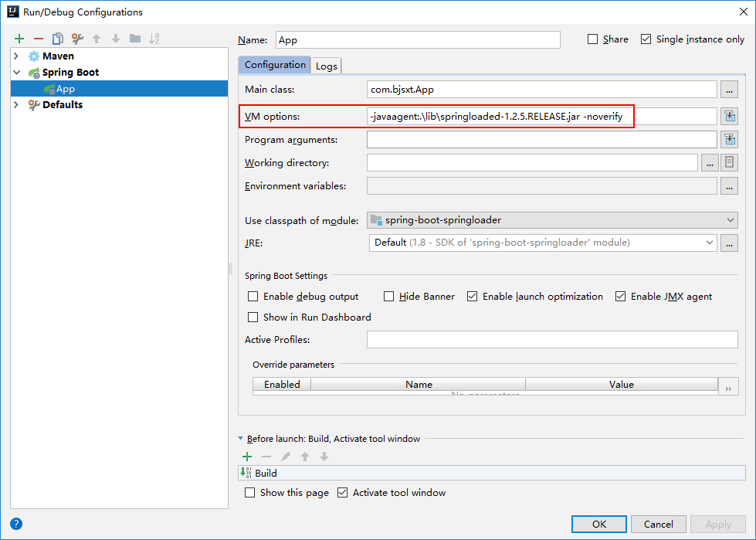Toggle the Hide Banner checkbox
The height and width of the screenshot is (540, 756).
click(389, 297)
